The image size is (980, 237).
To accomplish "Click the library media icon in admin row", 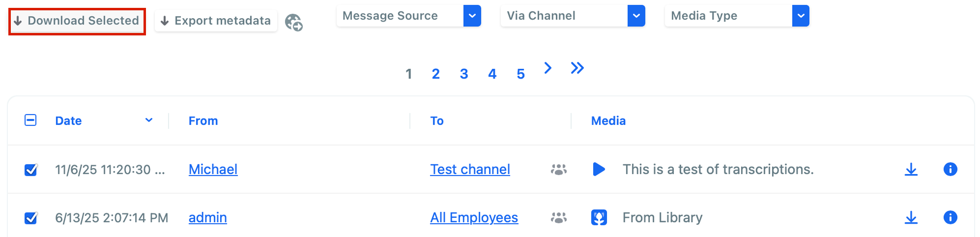I will point(599,217).
